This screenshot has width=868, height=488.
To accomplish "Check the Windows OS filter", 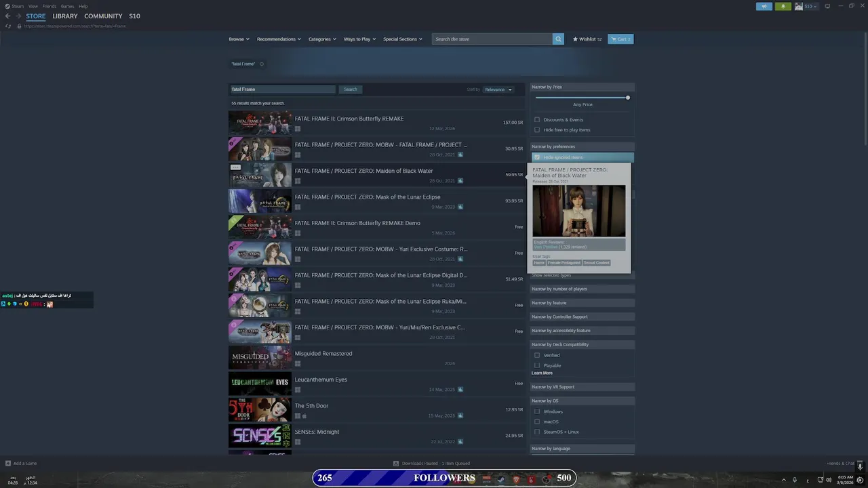I will 537,411.
